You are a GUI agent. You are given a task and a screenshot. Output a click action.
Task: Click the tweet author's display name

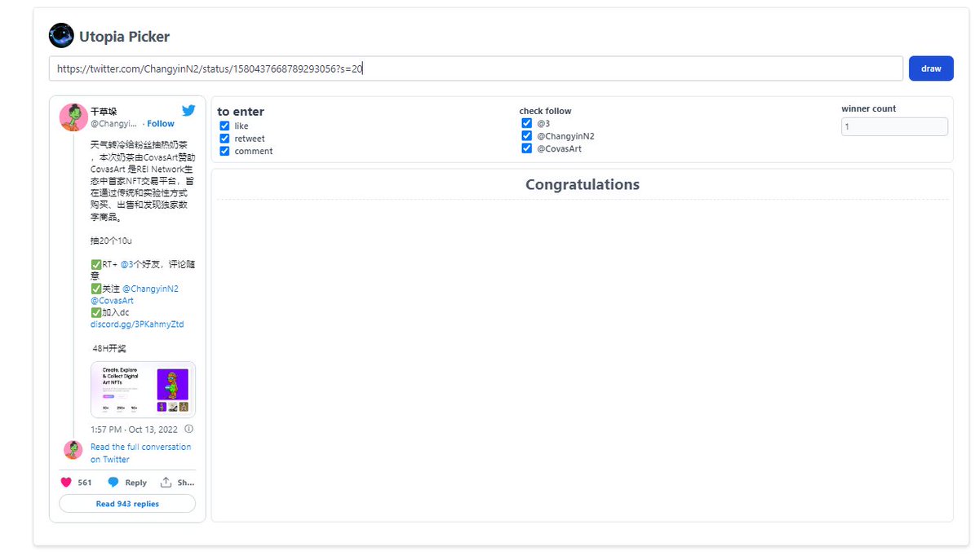pyautogui.click(x=104, y=111)
